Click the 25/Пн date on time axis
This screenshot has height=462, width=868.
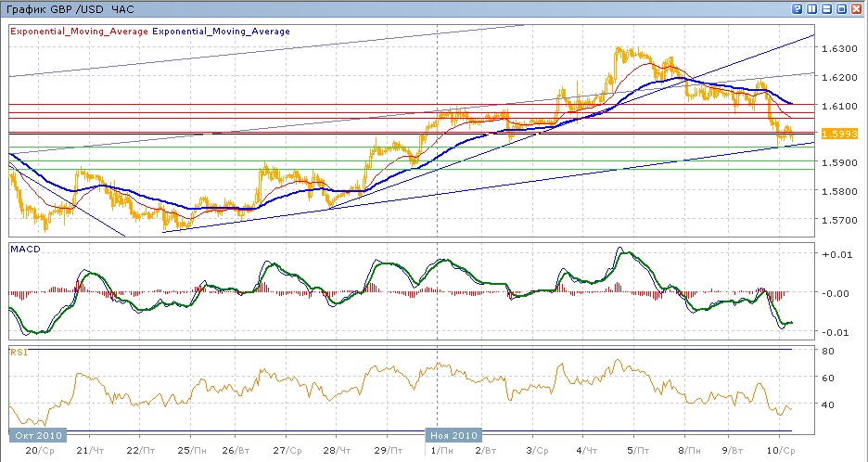click(x=193, y=450)
